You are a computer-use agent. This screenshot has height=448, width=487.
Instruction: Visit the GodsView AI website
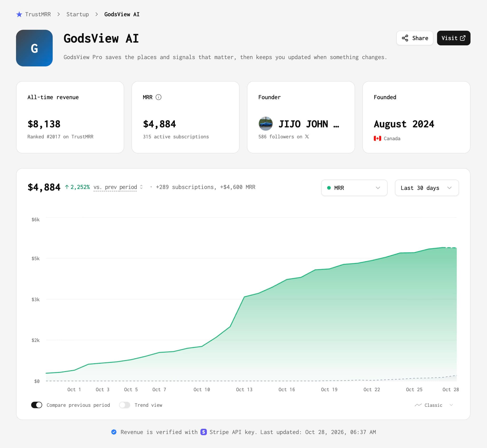coord(453,38)
